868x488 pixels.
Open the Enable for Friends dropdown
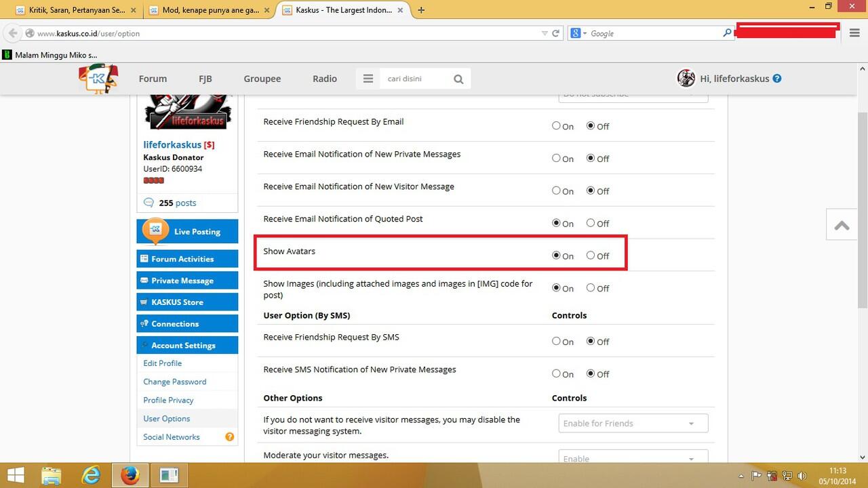click(633, 423)
